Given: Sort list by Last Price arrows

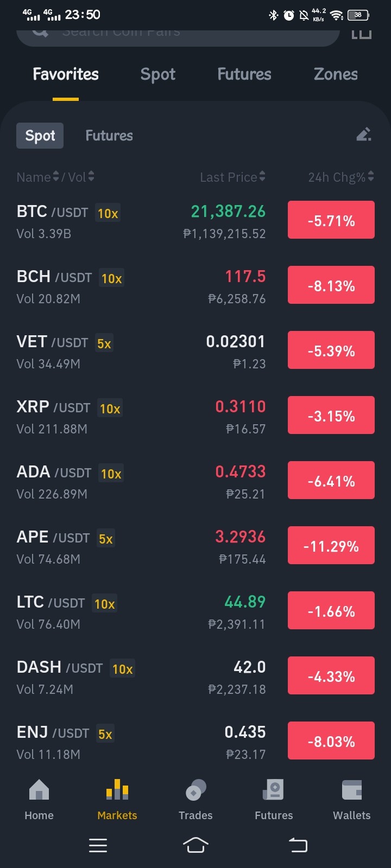Looking at the screenshot, I should (x=262, y=176).
